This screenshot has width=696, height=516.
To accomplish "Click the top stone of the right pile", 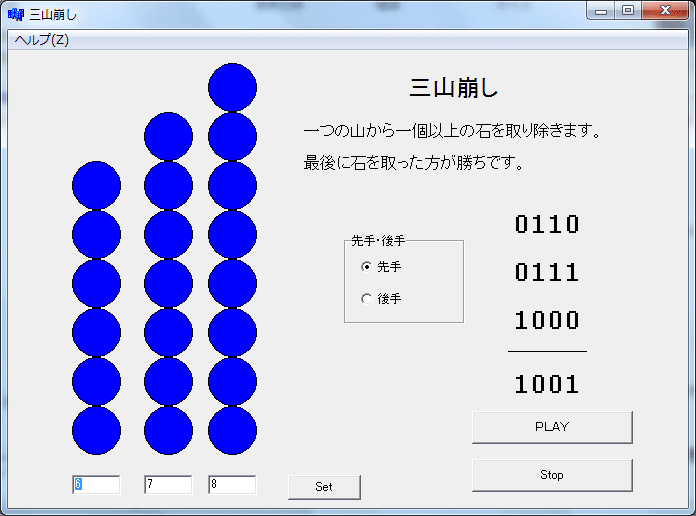I will pyautogui.click(x=232, y=87).
